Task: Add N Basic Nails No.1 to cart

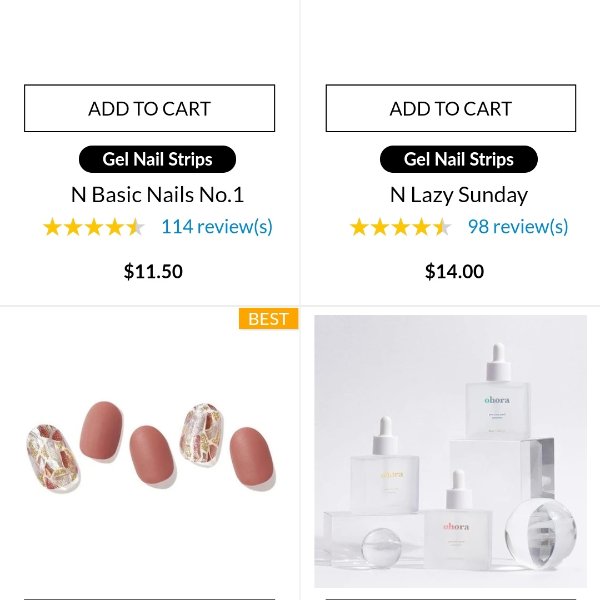Action: (x=149, y=108)
